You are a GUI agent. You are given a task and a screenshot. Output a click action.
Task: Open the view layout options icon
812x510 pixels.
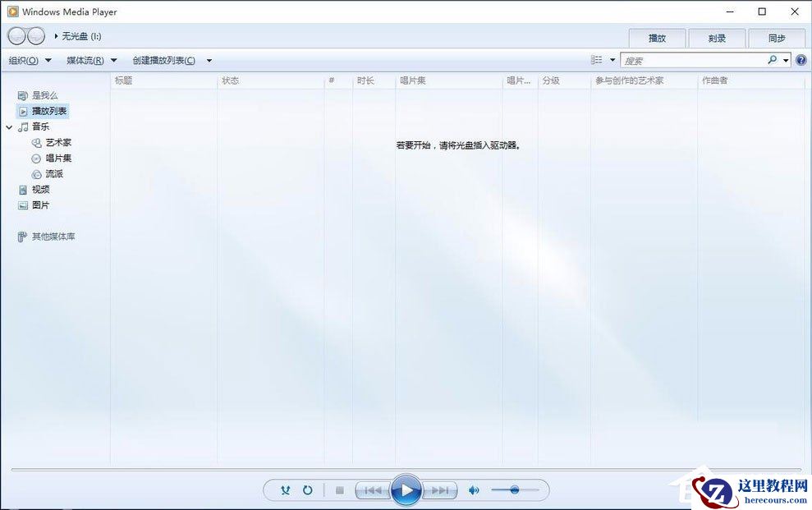click(x=597, y=59)
